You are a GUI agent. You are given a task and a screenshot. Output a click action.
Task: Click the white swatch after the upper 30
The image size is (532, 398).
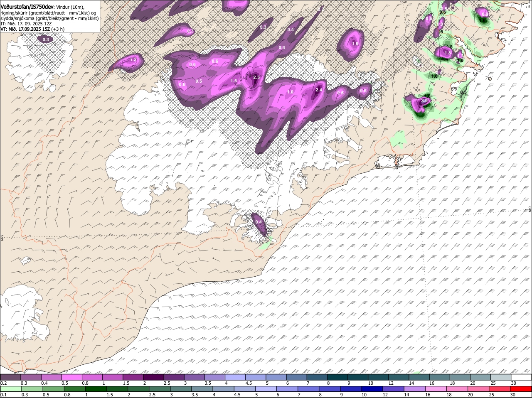pyautogui.click(x=521, y=377)
